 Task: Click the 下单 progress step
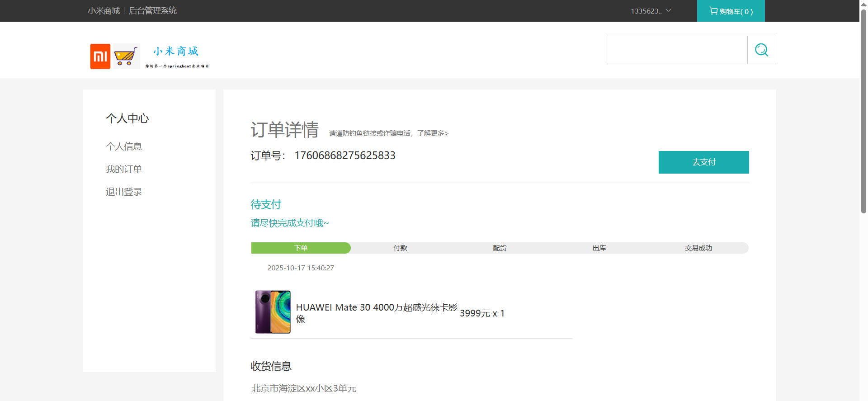301,248
